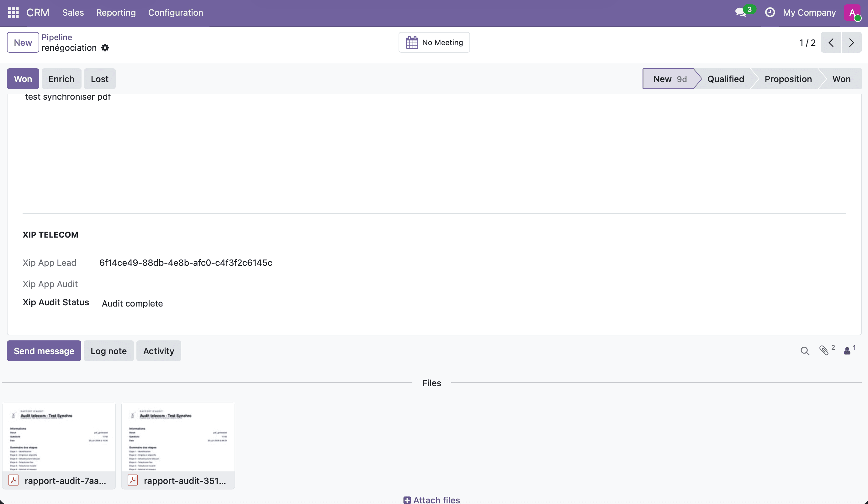Image resolution: width=868 pixels, height=504 pixels.
Task: Click the calendar icon for No Meeting
Action: click(x=412, y=42)
